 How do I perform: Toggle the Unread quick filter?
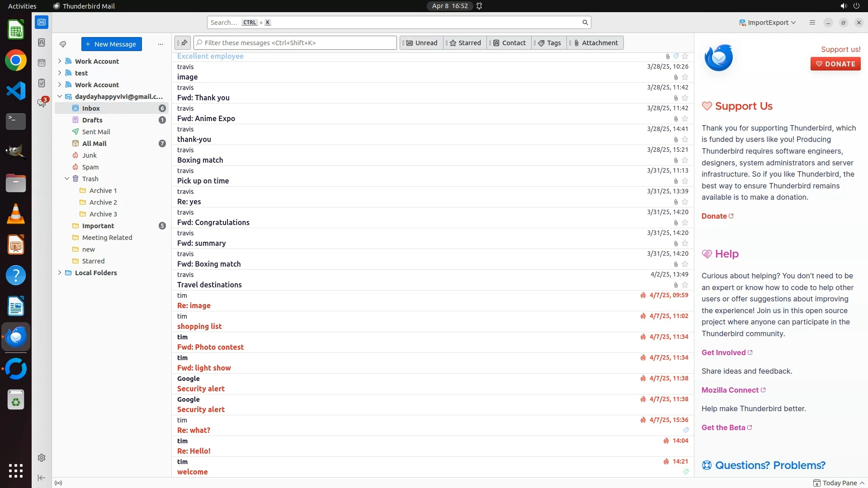421,43
